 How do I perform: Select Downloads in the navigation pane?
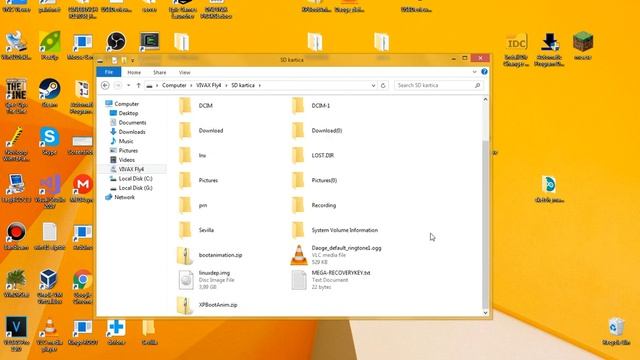(x=127, y=132)
